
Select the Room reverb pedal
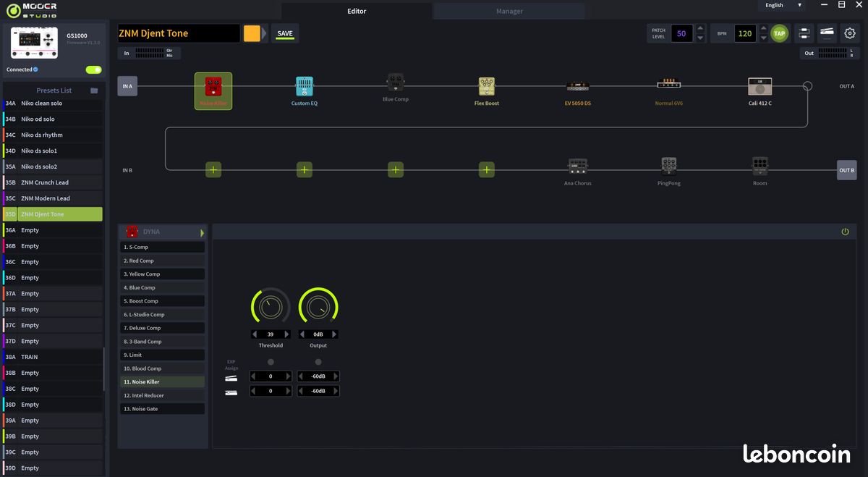click(x=759, y=166)
